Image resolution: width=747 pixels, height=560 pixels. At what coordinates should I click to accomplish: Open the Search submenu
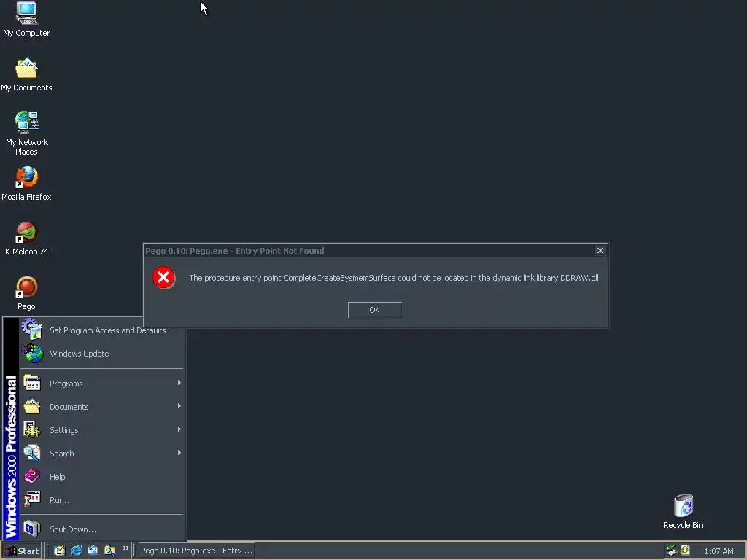click(101, 454)
